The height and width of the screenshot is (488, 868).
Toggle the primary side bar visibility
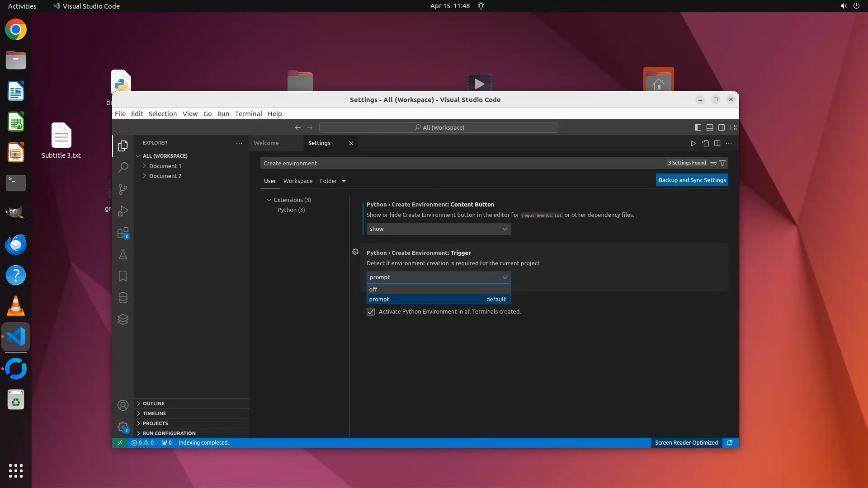tap(698, 127)
